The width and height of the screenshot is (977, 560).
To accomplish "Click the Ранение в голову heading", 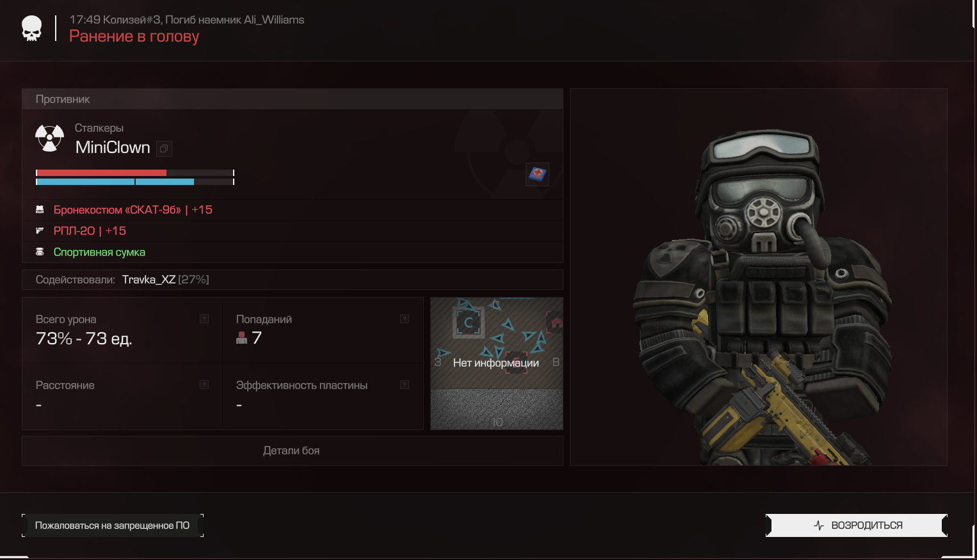I will pos(134,36).
